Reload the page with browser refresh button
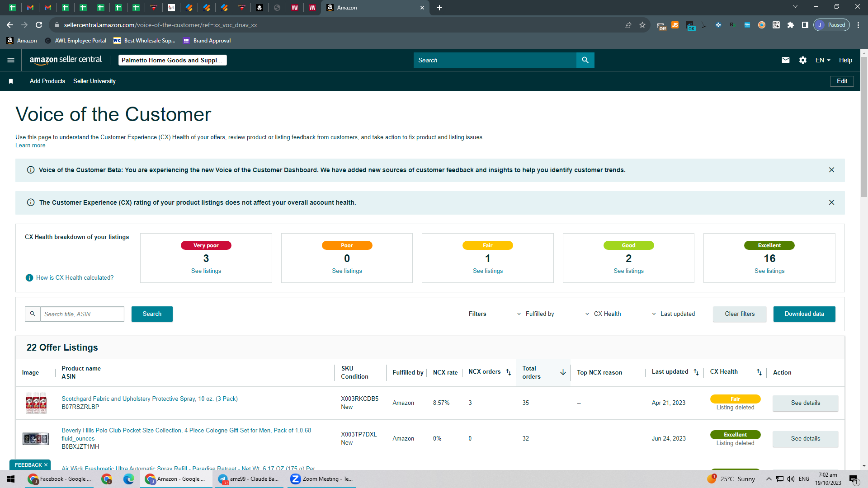 coord(39,25)
